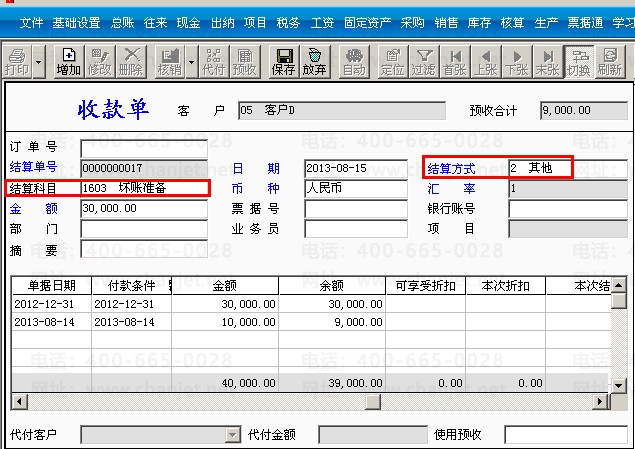Click the horizontal scroll left arrow
The height and width of the screenshot is (449, 635).
click(x=19, y=402)
